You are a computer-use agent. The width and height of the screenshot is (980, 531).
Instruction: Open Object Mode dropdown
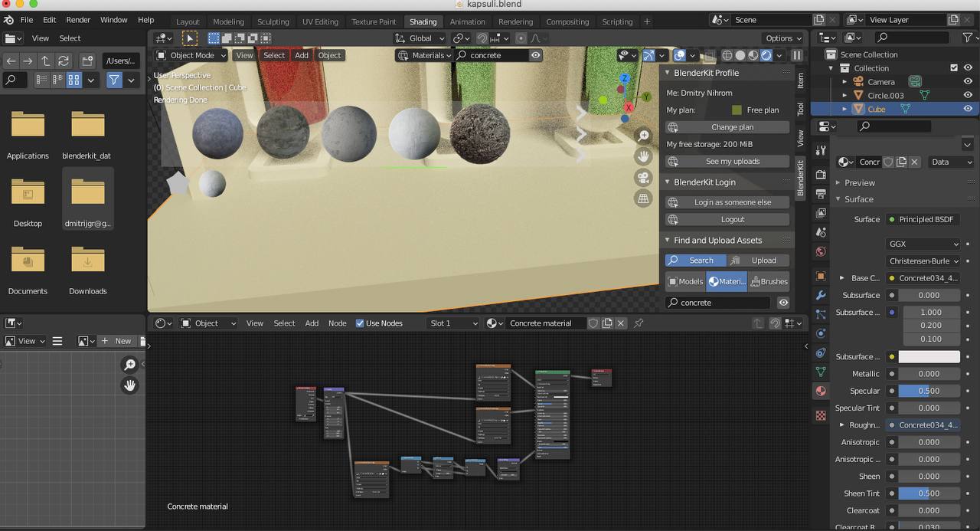191,55
